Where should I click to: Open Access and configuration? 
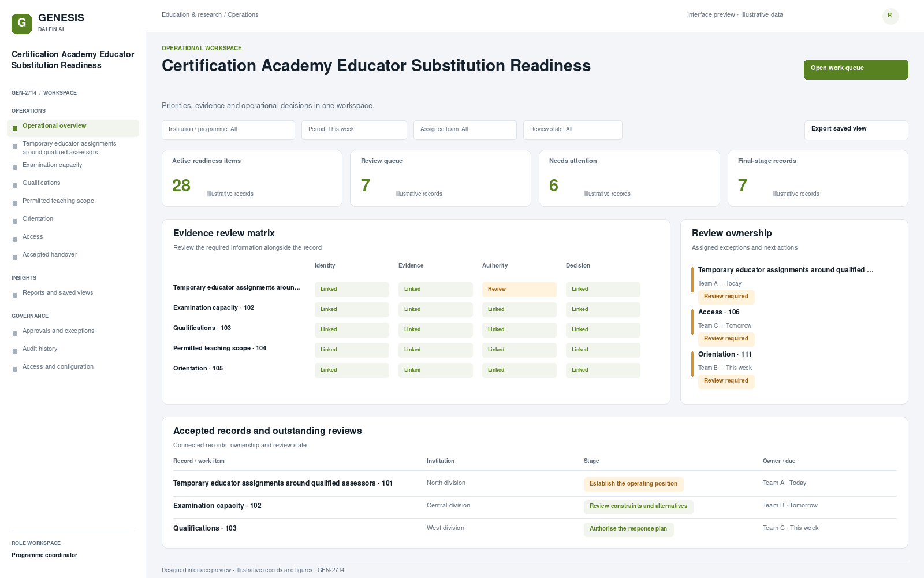73,367
